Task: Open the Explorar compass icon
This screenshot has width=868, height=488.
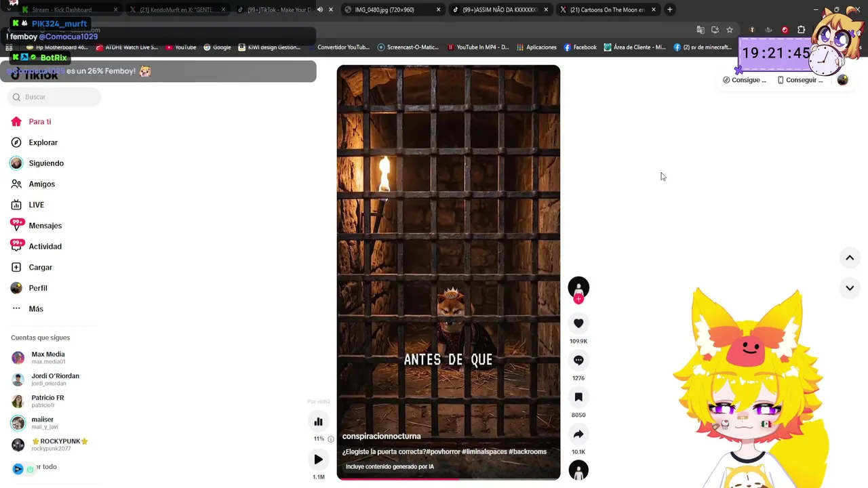Action: pos(16,142)
